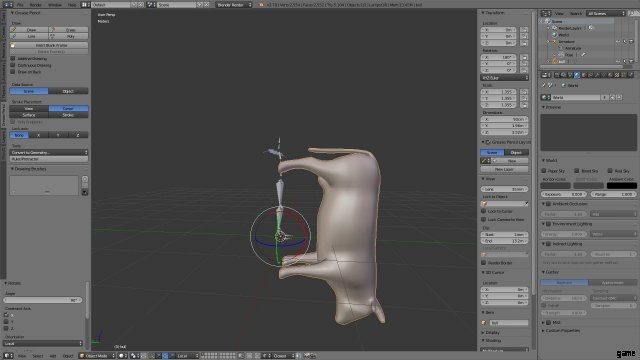Open the Blender Render engine dropdown
Image resolution: width=640 pixels, height=360 pixels.
click(234, 4)
